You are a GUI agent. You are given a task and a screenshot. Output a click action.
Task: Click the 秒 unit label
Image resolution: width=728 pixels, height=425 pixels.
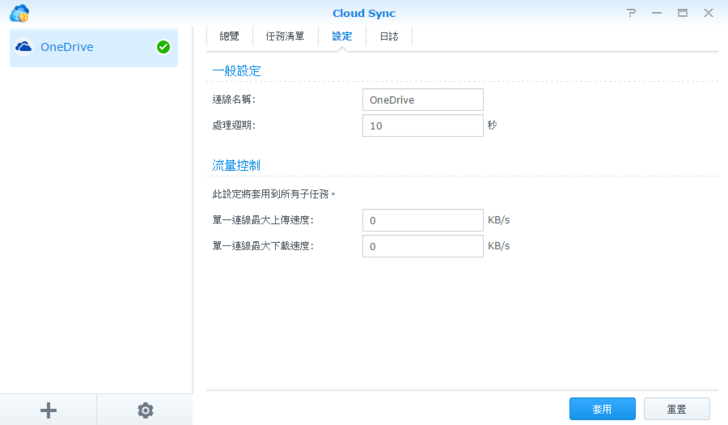pos(492,125)
